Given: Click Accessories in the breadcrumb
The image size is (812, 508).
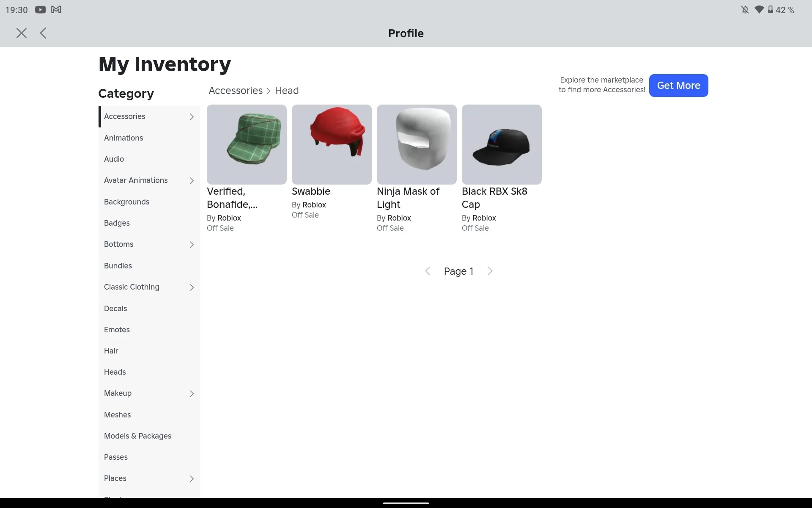Looking at the screenshot, I should pyautogui.click(x=236, y=91).
